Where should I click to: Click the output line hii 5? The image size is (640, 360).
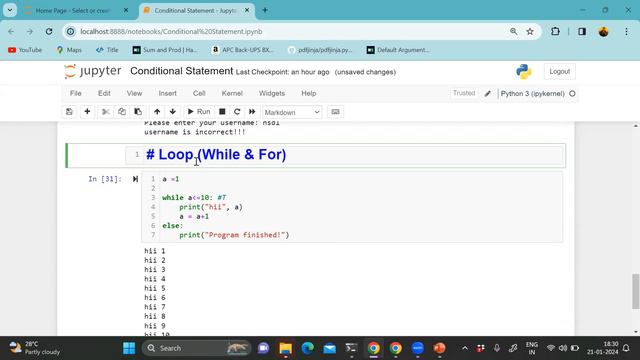point(155,288)
